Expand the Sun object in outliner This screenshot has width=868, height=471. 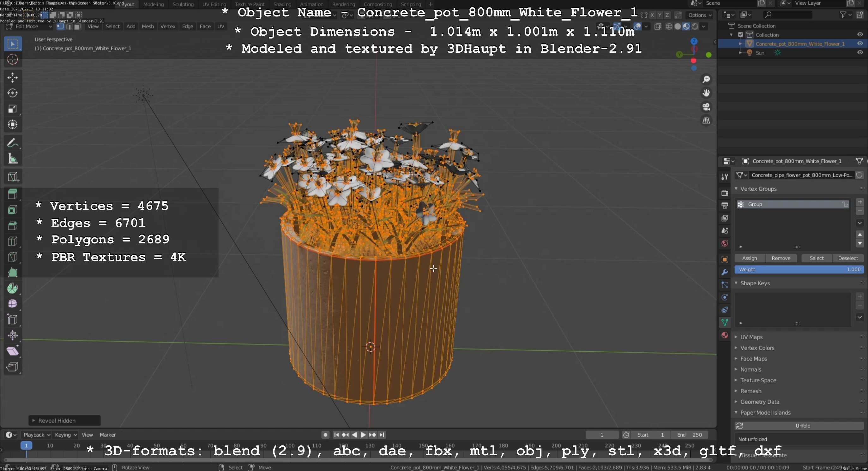point(740,52)
